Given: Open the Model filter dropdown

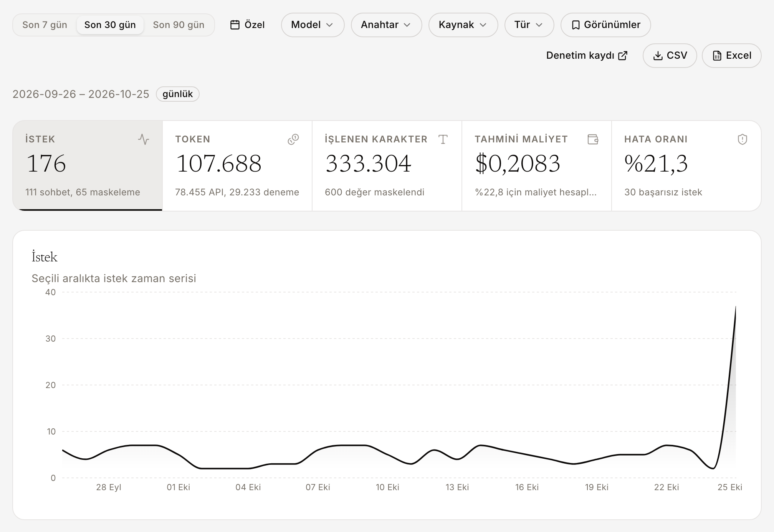Looking at the screenshot, I should click(313, 25).
